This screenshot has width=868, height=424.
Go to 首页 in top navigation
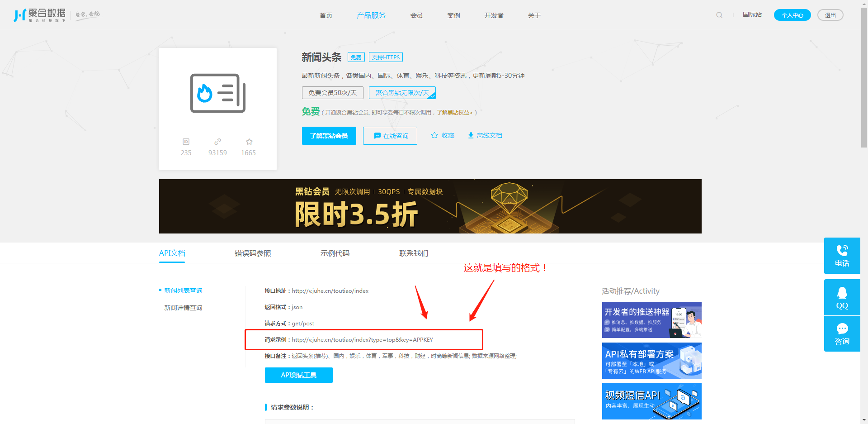click(326, 15)
